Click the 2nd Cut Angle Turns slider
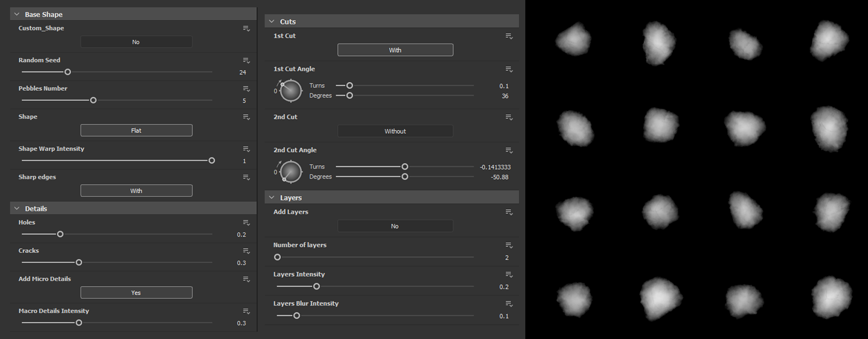The image size is (868, 339). click(405, 167)
